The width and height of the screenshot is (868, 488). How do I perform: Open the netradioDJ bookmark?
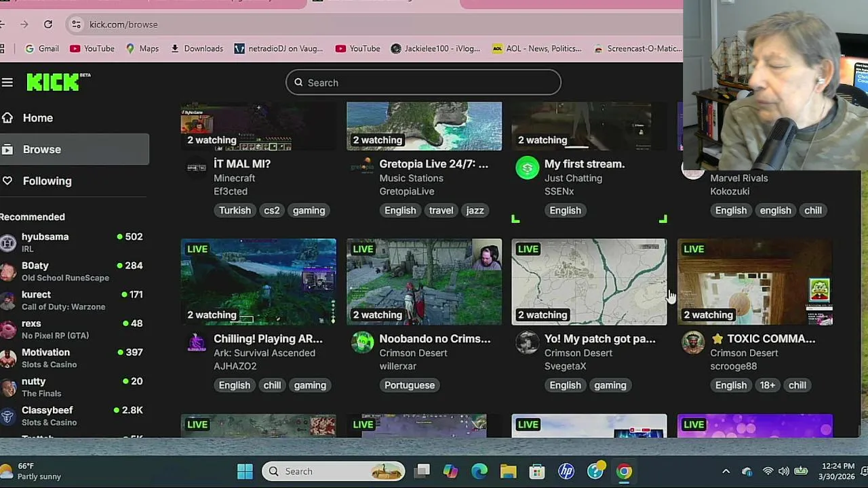pyautogui.click(x=279, y=49)
